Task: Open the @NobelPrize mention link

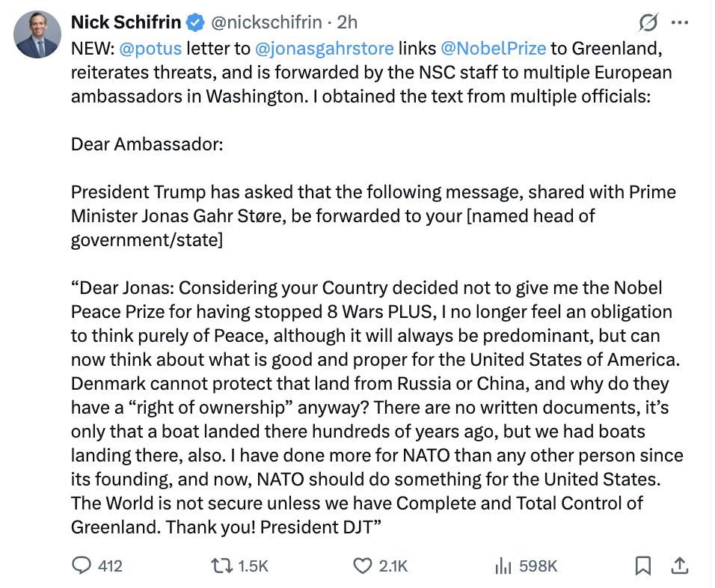Action: (x=493, y=49)
